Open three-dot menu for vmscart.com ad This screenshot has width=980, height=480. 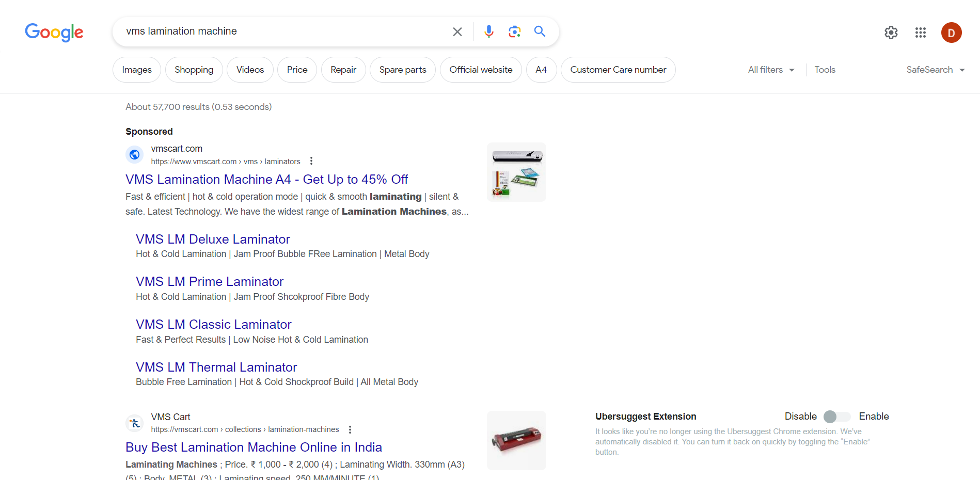[x=311, y=161]
